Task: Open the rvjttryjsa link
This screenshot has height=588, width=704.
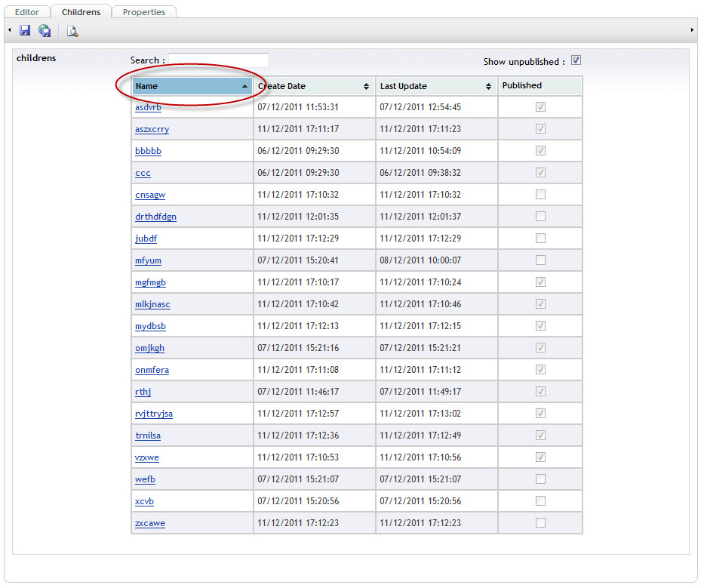Action: (154, 414)
